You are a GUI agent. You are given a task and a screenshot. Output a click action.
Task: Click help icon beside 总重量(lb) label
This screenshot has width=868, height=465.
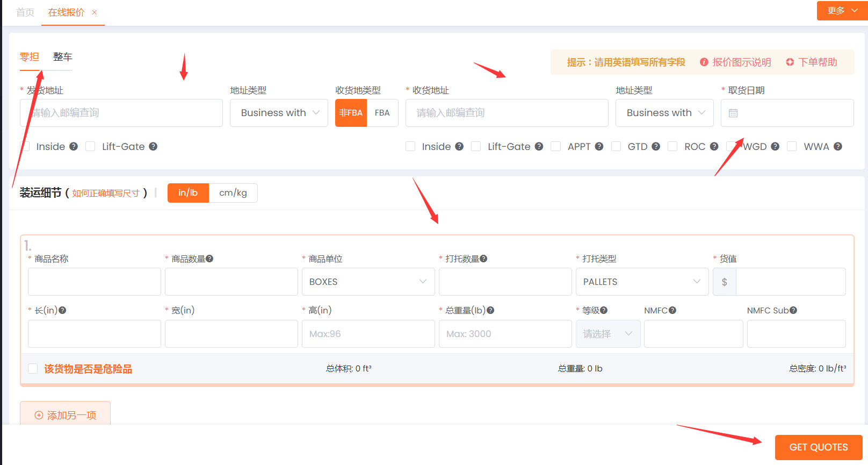(x=490, y=310)
